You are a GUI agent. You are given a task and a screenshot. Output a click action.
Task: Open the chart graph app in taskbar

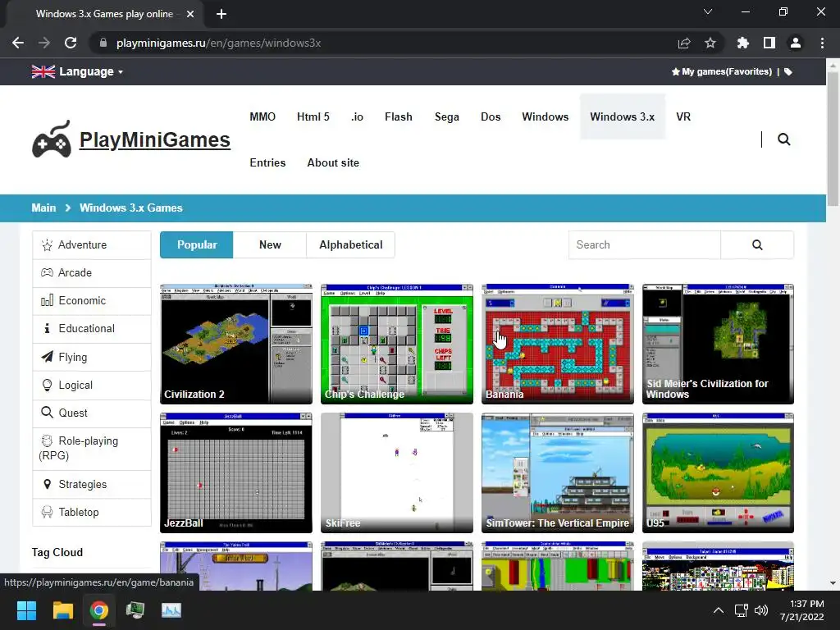pyautogui.click(x=171, y=610)
